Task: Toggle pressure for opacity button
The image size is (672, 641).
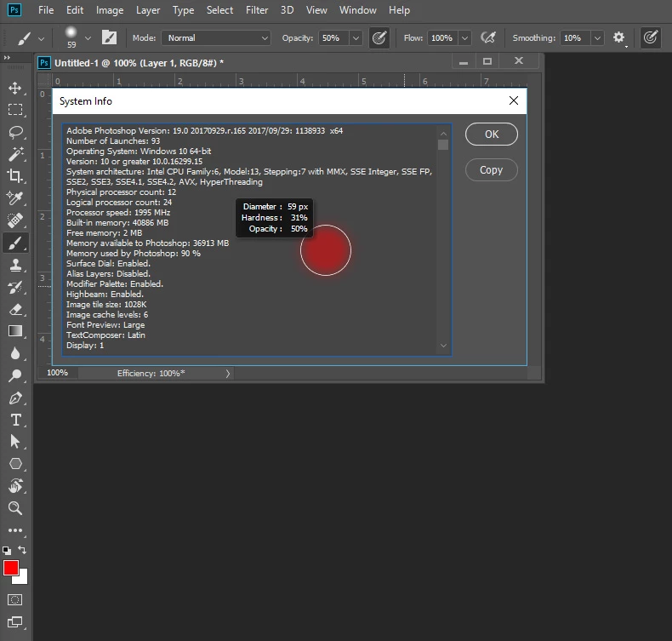Action: [379, 37]
